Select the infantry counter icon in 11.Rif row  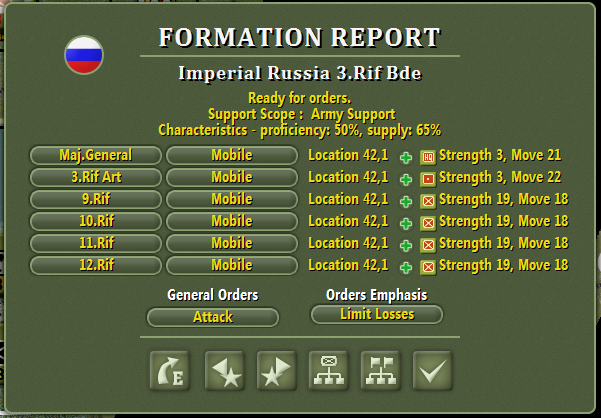(x=428, y=246)
